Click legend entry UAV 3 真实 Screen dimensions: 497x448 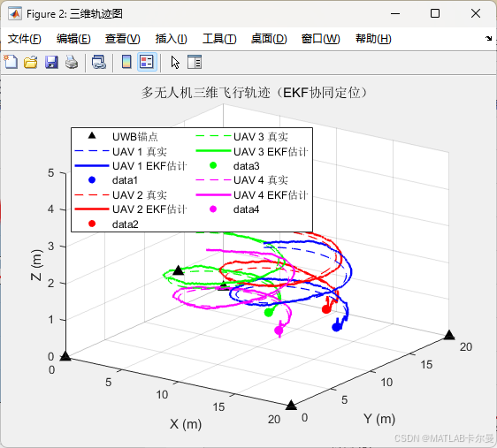tap(261, 137)
